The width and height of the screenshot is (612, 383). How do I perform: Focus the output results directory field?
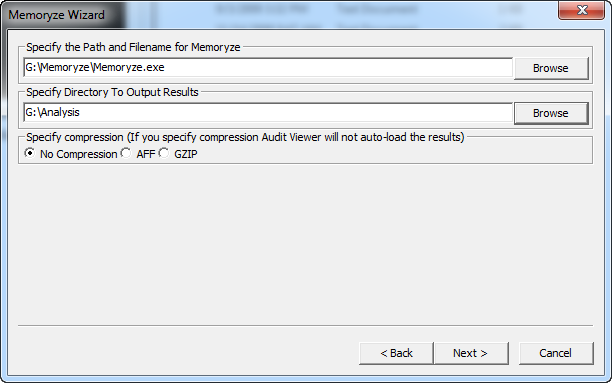coord(268,113)
